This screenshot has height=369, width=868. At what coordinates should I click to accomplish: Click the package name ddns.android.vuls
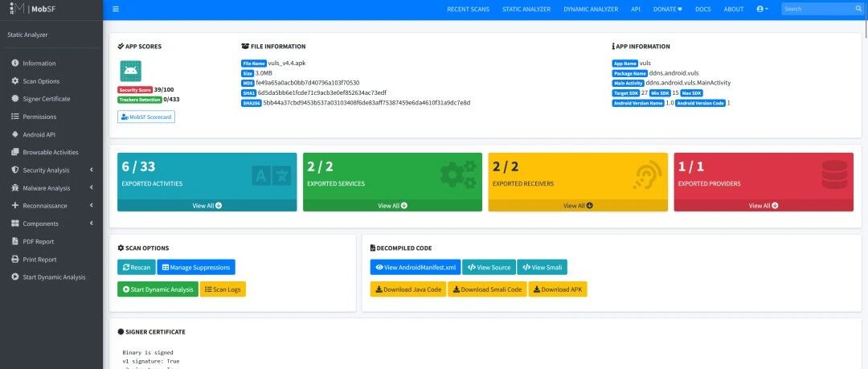click(674, 73)
